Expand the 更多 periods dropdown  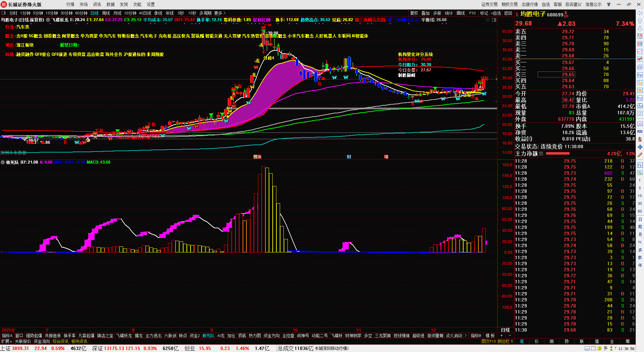tap(220, 13)
